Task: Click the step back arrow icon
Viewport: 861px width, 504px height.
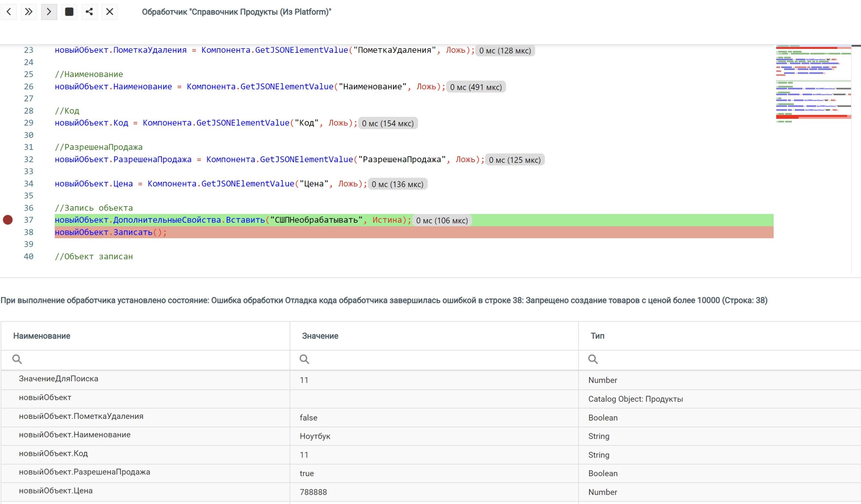Action: [9, 12]
